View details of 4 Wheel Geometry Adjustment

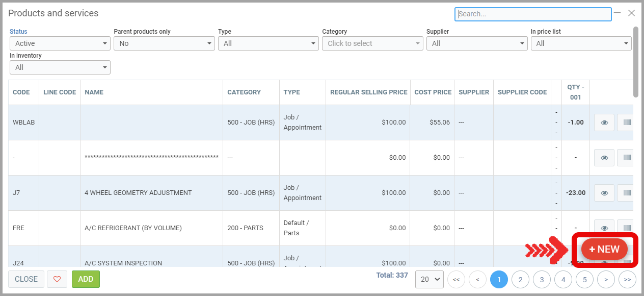(x=604, y=193)
